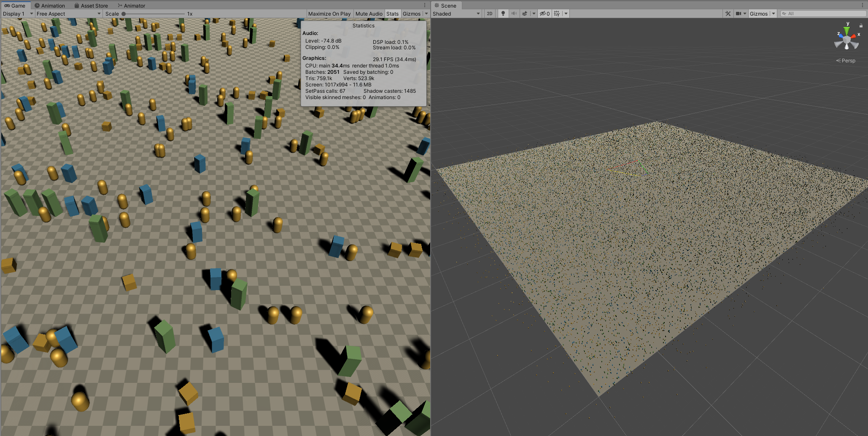Toggle Gizmos in Scene view

click(758, 13)
